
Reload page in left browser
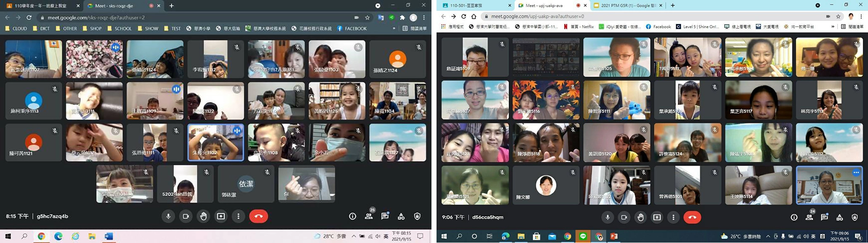coord(29,18)
